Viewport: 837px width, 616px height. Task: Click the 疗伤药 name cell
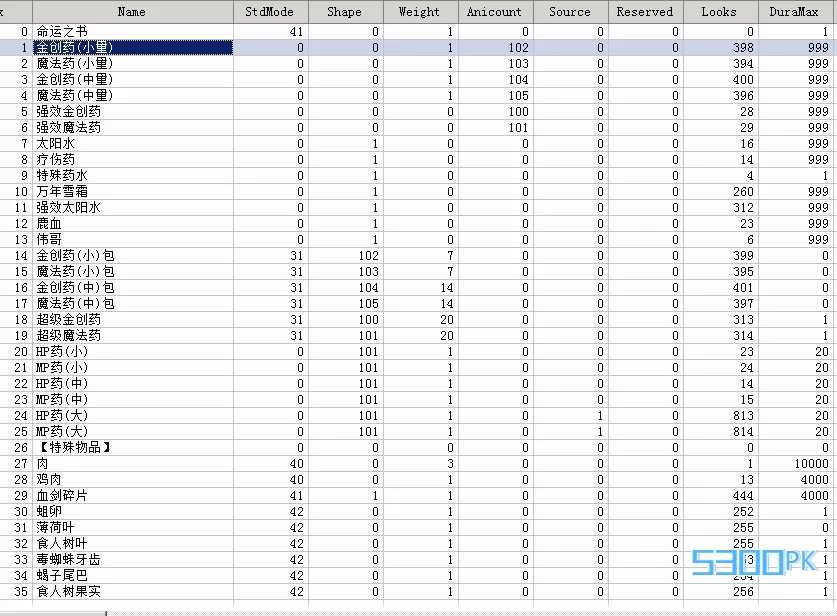point(133,160)
